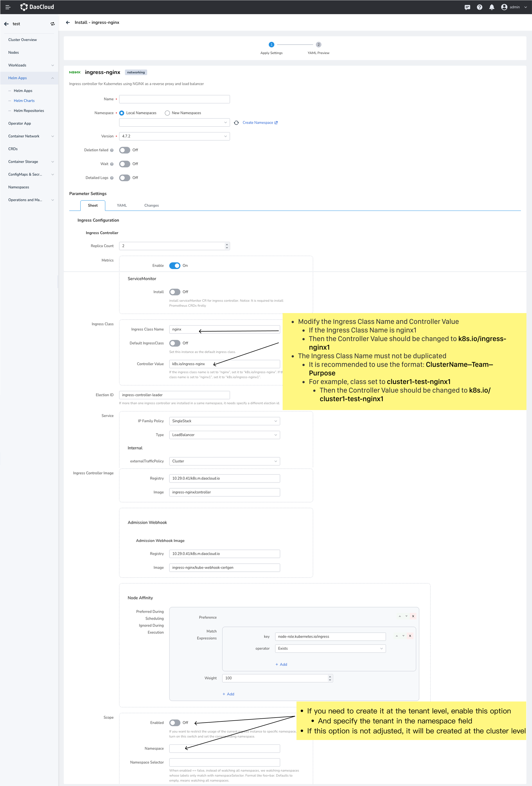
Task: Open the Changes tab
Action: point(151,206)
